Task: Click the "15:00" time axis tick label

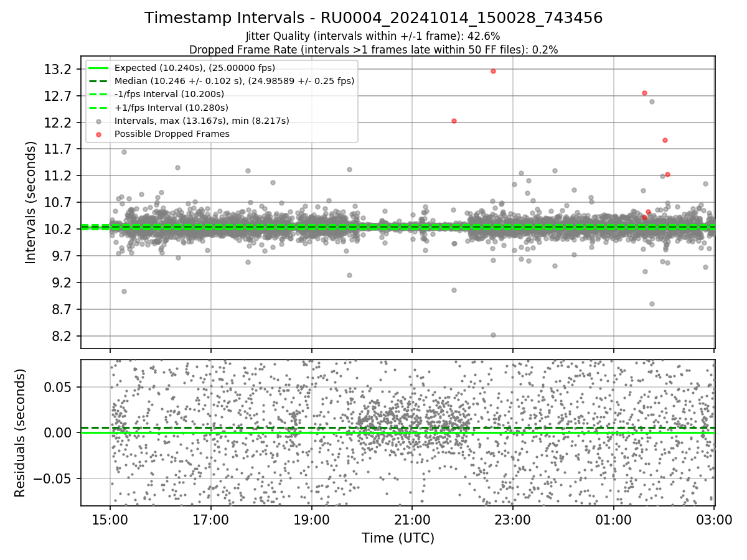Action: [110, 519]
